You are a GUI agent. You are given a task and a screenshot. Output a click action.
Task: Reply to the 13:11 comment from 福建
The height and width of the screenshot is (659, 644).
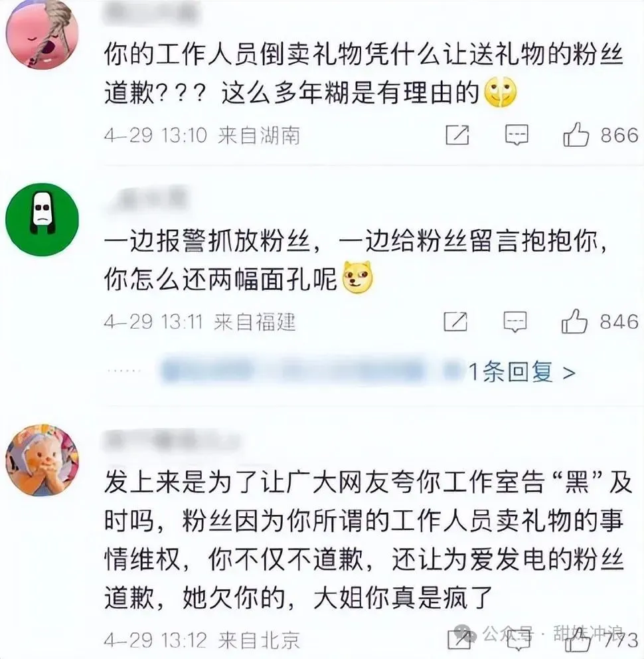click(515, 322)
